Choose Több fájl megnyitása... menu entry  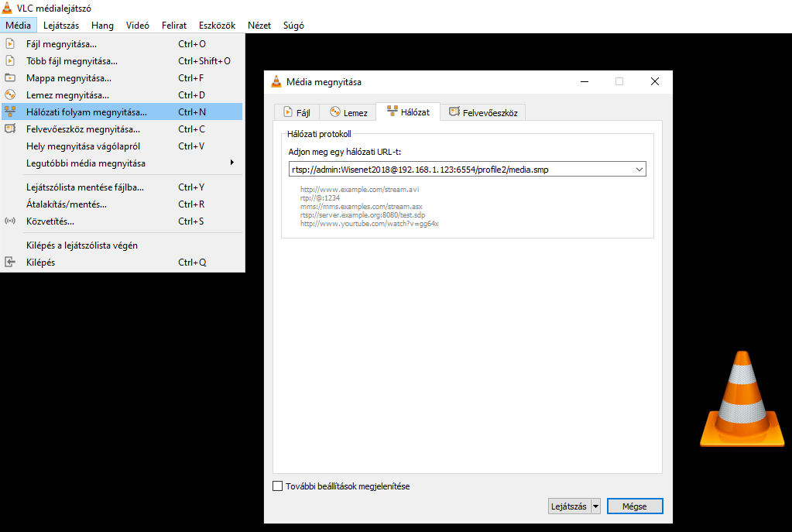(x=122, y=61)
